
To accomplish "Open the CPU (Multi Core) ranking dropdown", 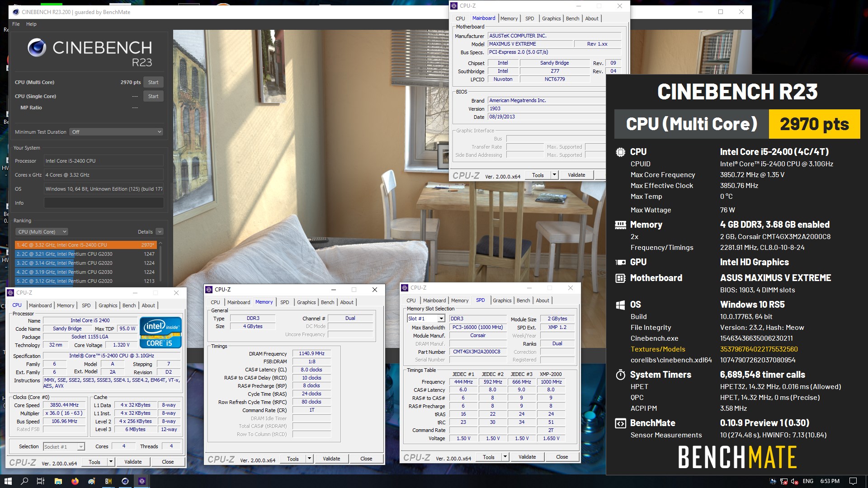I will click(x=42, y=232).
